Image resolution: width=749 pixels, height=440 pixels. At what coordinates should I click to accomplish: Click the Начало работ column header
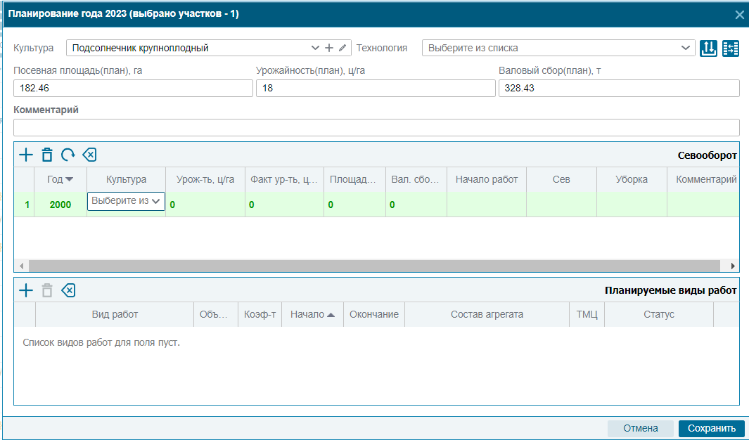click(x=486, y=180)
